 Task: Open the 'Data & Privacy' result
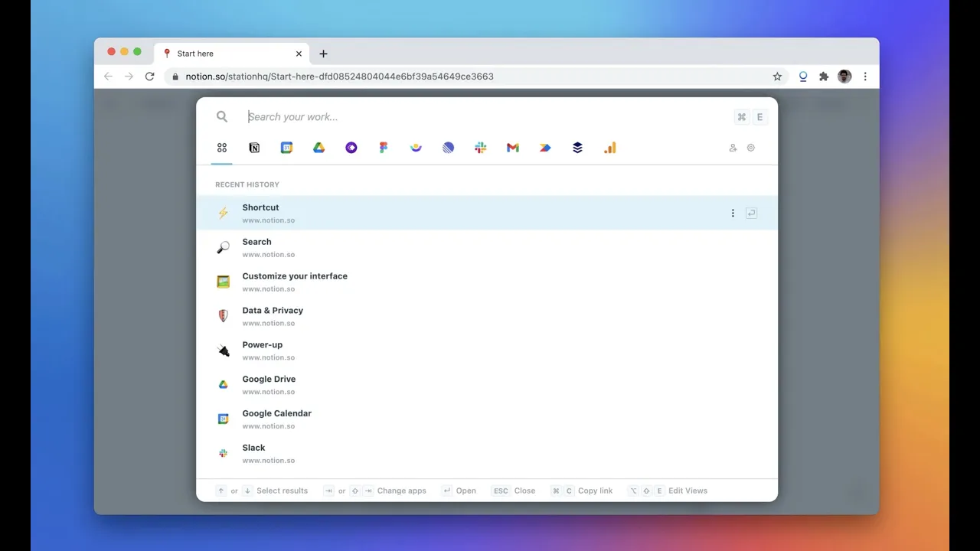pos(487,316)
